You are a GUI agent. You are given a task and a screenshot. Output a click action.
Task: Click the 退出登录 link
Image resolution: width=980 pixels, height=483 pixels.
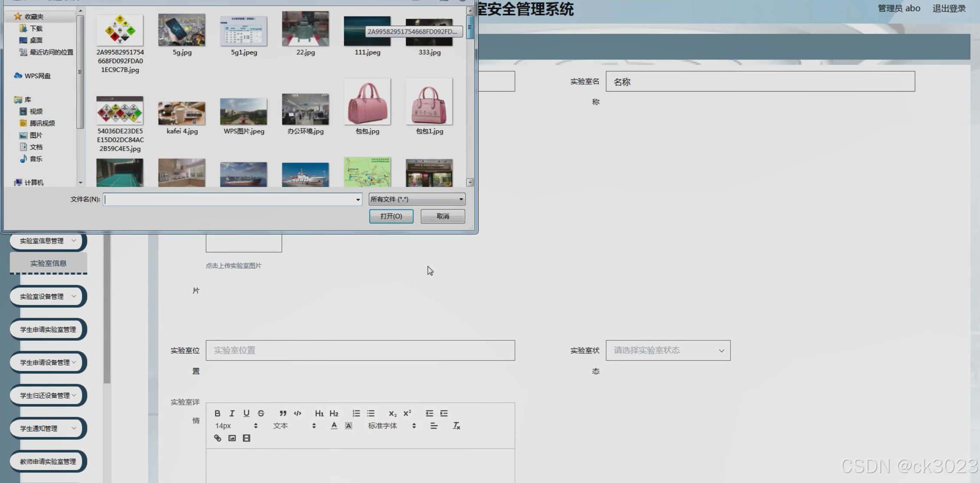pyautogui.click(x=949, y=8)
